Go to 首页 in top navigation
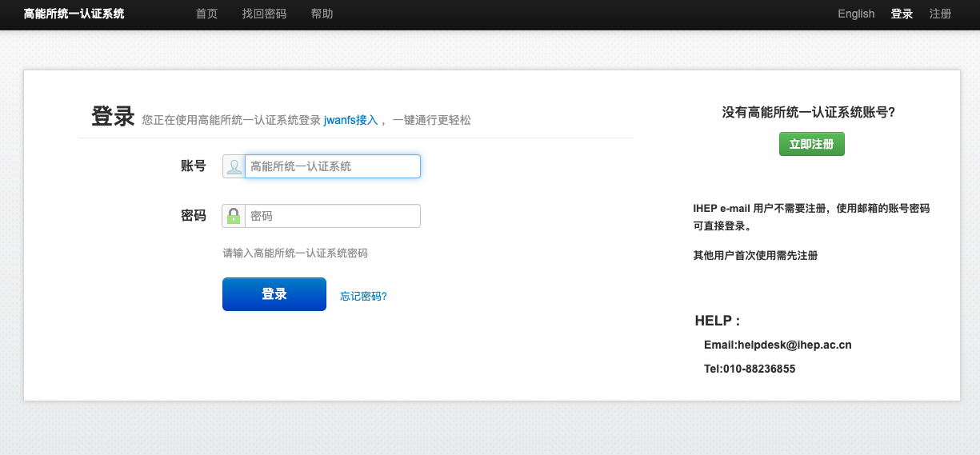This screenshot has height=455, width=980. (206, 14)
